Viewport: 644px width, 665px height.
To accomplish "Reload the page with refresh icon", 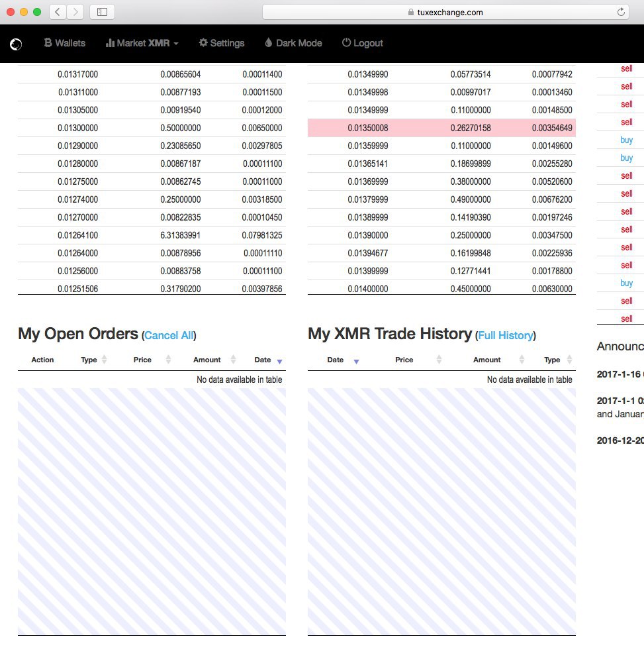I will [x=621, y=12].
